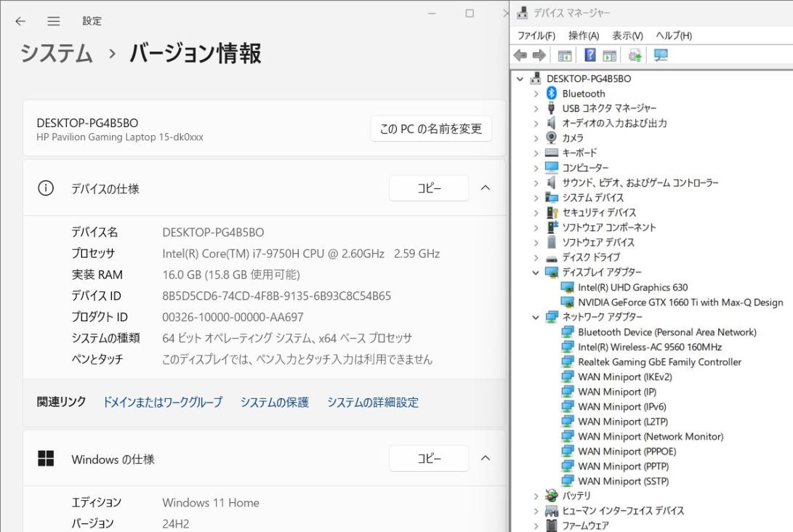Click コピー button for デバイスの仕様

click(429, 188)
